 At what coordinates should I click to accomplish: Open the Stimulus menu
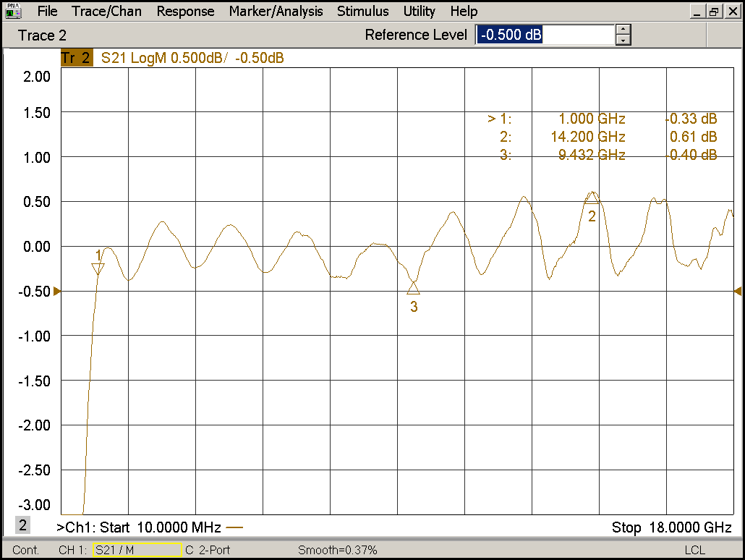pos(362,11)
